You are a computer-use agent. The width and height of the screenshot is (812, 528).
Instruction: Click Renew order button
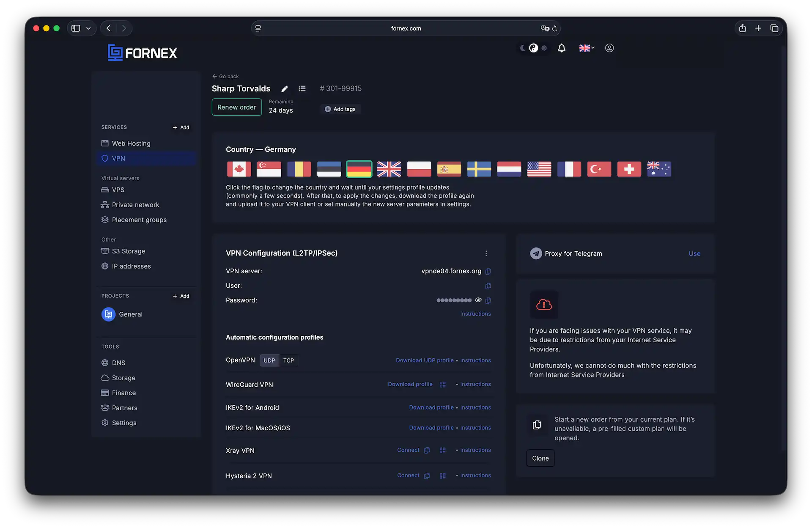(237, 107)
